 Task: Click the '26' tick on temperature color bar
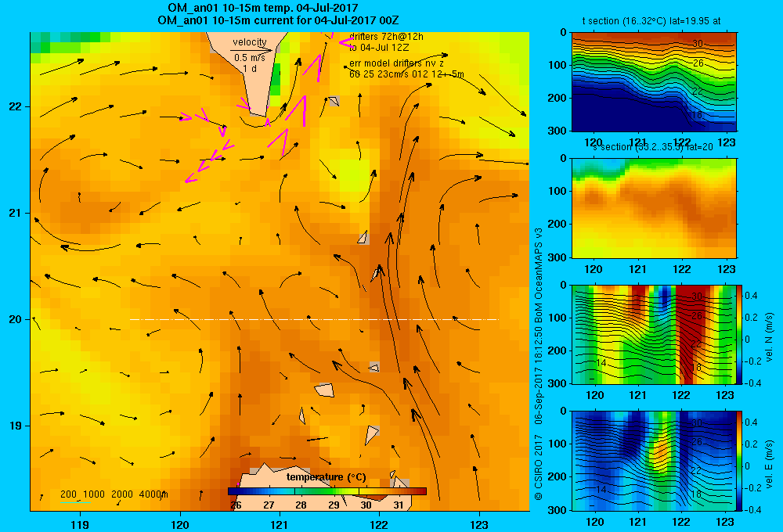tap(236, 505)
